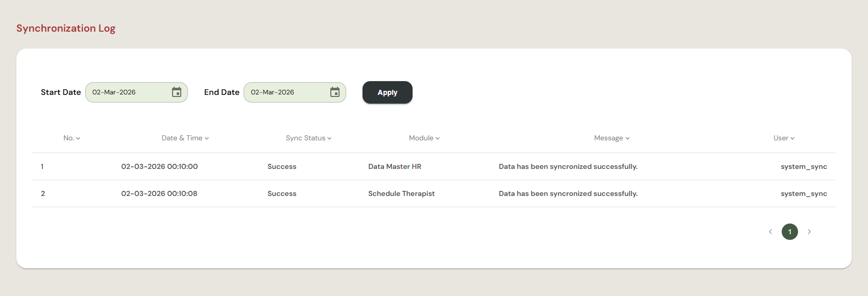Go to the next page arrow
This screenshot has height=296, width=868.
pyautogui.click(x=809, y=232)
